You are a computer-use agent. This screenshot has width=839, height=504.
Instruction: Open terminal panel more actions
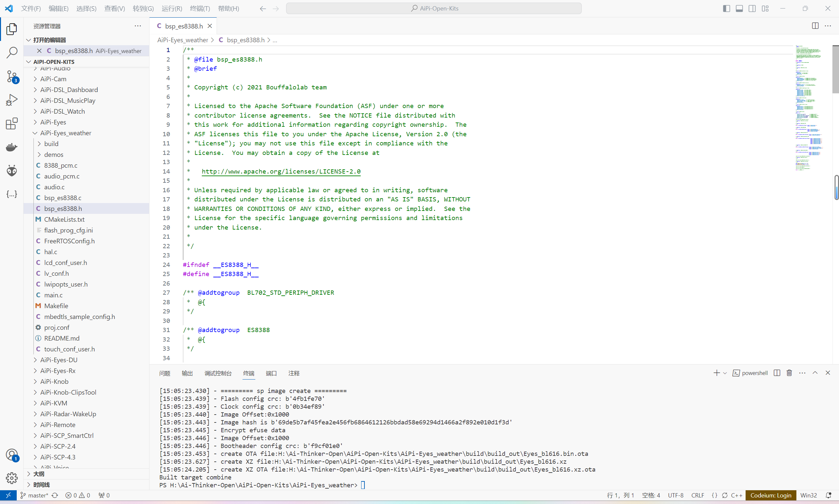point(802,373)
